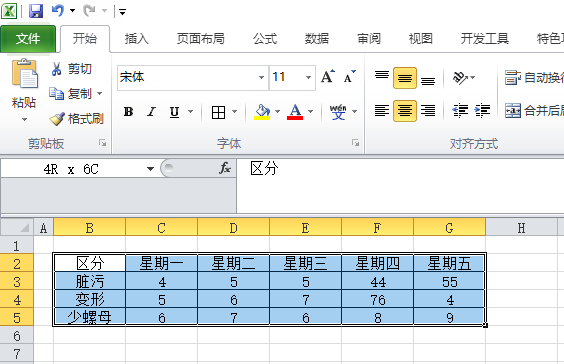Screen dimensions: 564x364
Task: Toggle center horizontal alignment
Action: coord(405,111)
